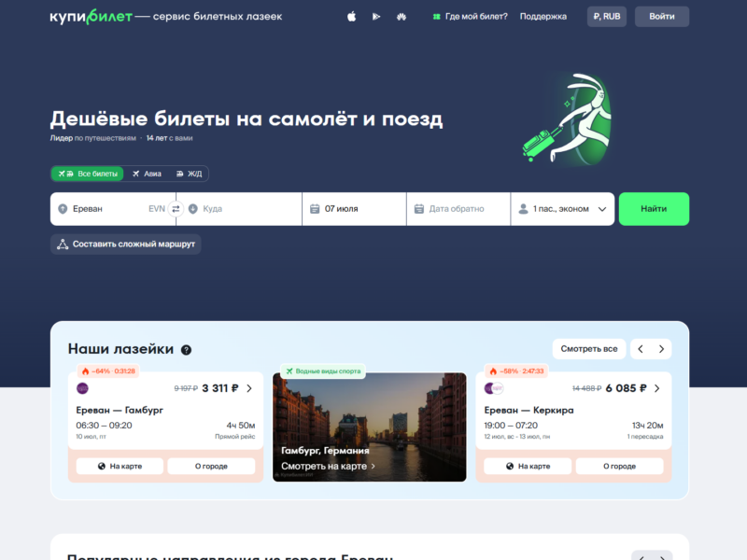Viewport: 747px width, 560px height.
Task: Click the Войти login button
Action: click(x=662, y=17)
